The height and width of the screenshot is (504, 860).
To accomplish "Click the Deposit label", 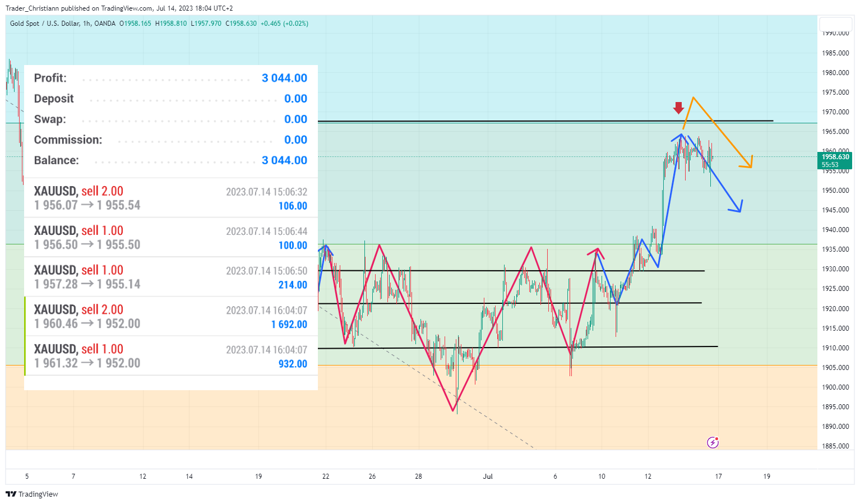I will [x=54, y=99].
